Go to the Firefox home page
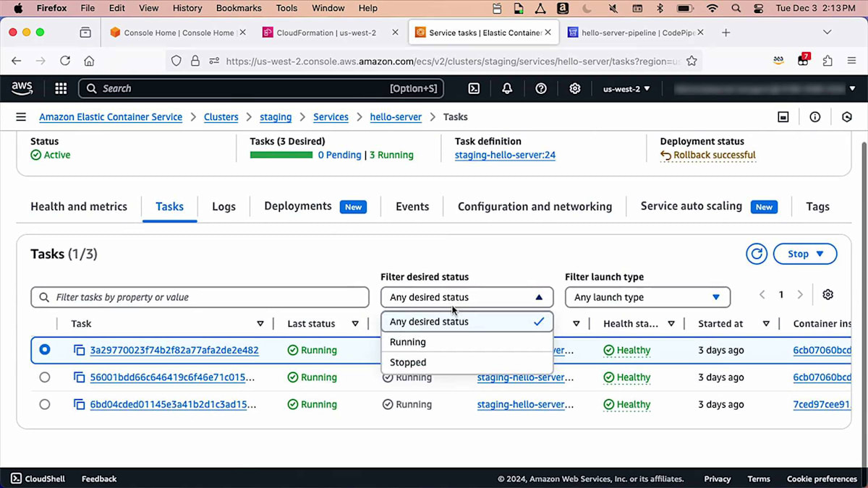The width and height of the screenshot is (868, 488). coord(89,61)
